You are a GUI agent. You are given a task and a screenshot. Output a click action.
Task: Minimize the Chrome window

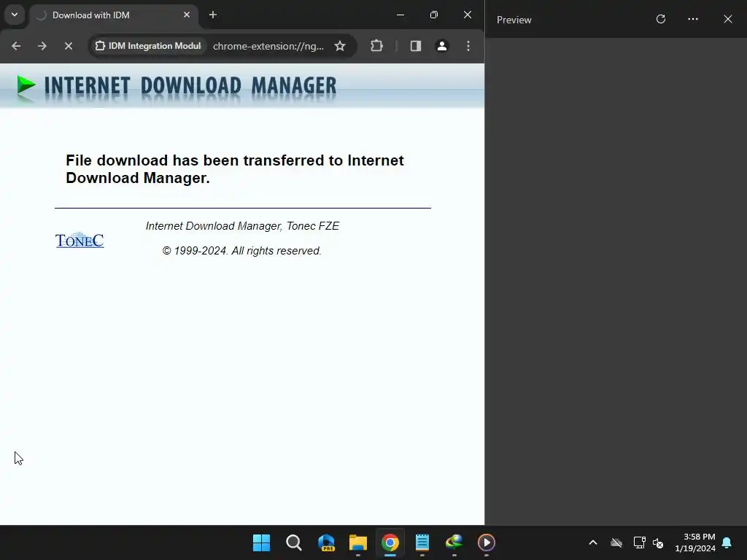[x=400, y=15]
